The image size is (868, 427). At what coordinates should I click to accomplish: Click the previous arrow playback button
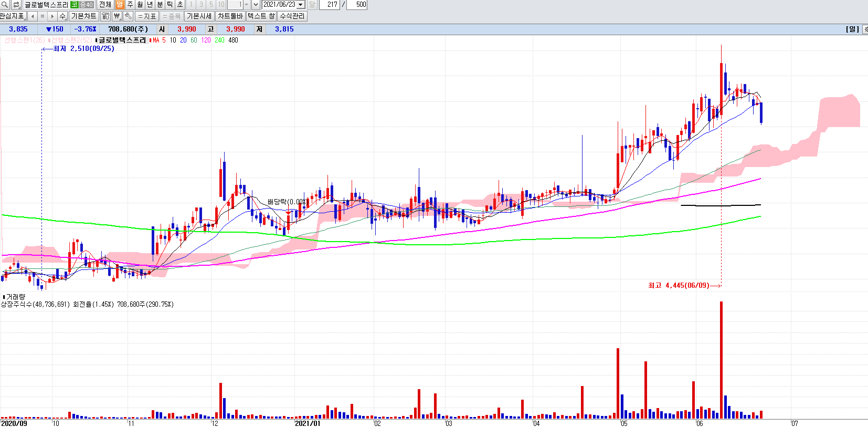33,16
